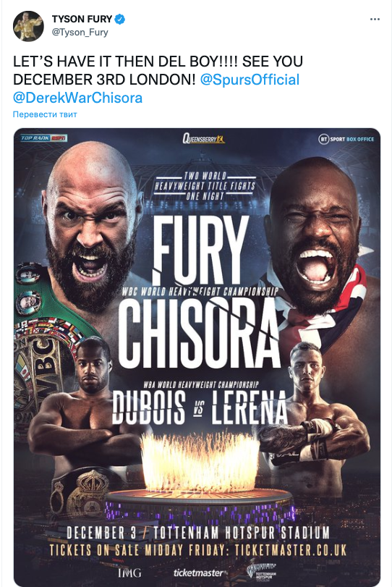392x587 pixels.
Task: Open the TYSON FURY display name
Action: click(x=82, y=19)
